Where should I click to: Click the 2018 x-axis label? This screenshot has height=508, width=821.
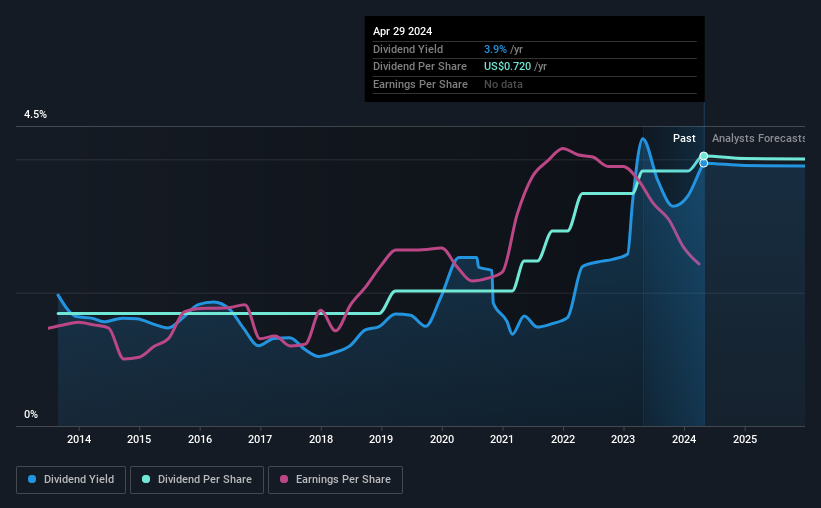[x=321, y=439]
